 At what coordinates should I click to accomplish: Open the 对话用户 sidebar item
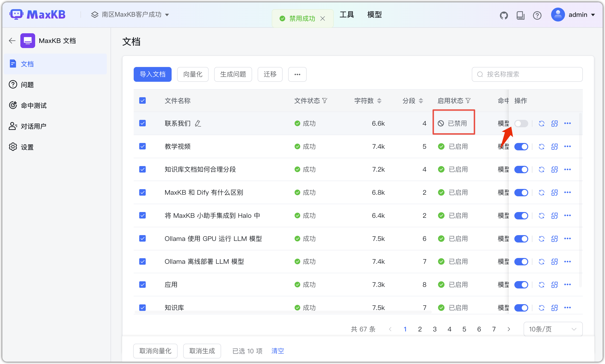click(56, 126)
